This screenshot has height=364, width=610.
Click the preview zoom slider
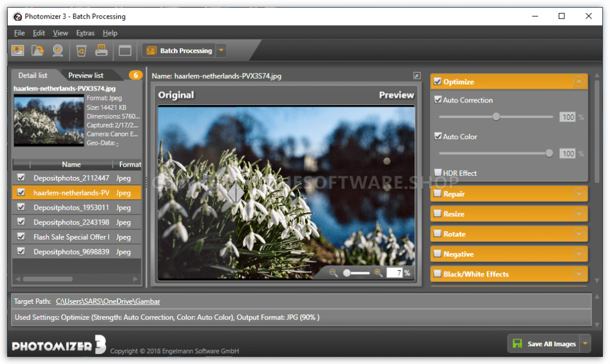coord(356,273)
